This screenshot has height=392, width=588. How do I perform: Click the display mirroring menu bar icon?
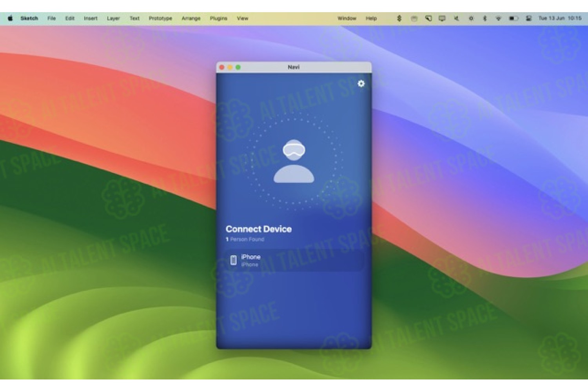tap(442, 18)
